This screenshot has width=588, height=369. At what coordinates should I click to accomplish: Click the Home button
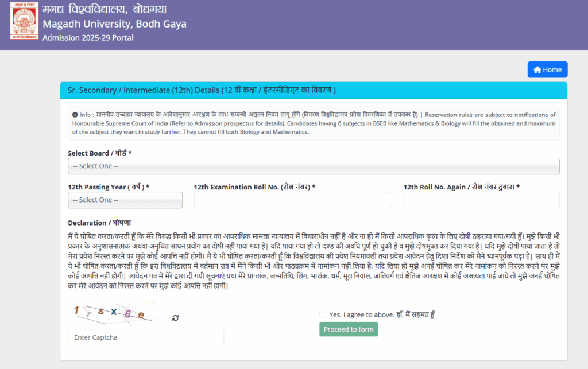pyautogui.click(x=547, y=69)
